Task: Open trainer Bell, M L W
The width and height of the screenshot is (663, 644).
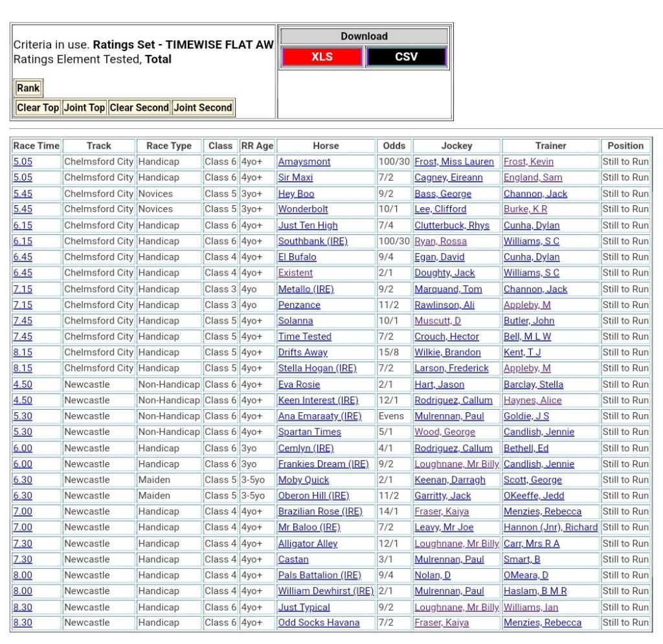Action: coord(527,337)
